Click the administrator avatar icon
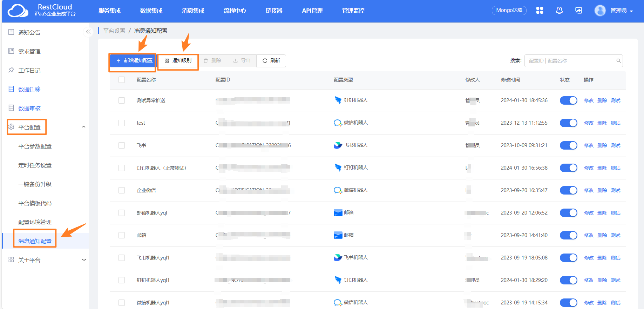 coord(600,11)
